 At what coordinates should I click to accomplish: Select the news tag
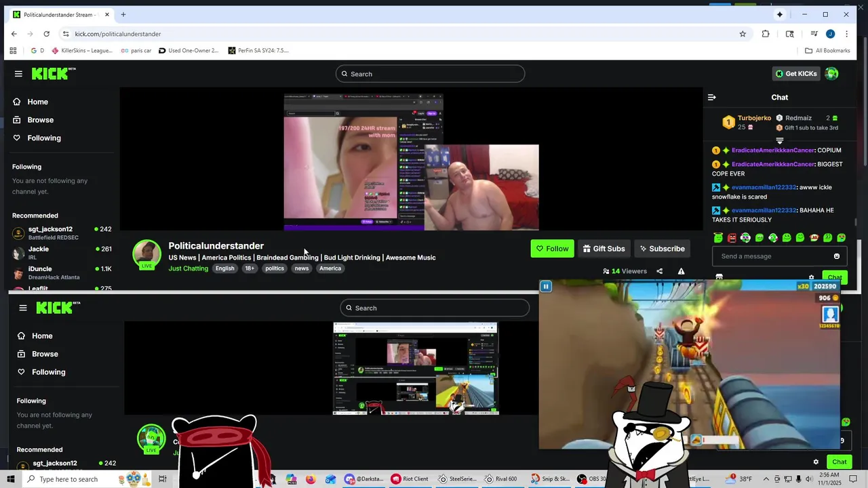[302, 268]
